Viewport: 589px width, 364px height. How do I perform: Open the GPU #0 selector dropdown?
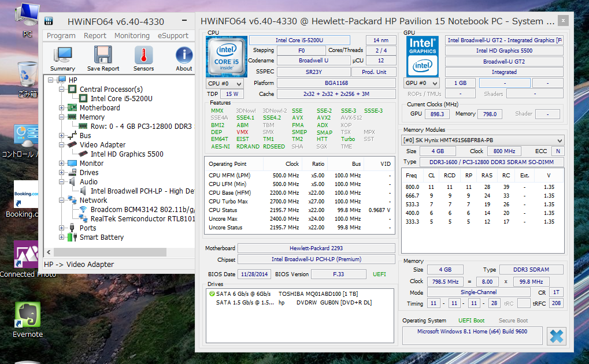point(421,83)
